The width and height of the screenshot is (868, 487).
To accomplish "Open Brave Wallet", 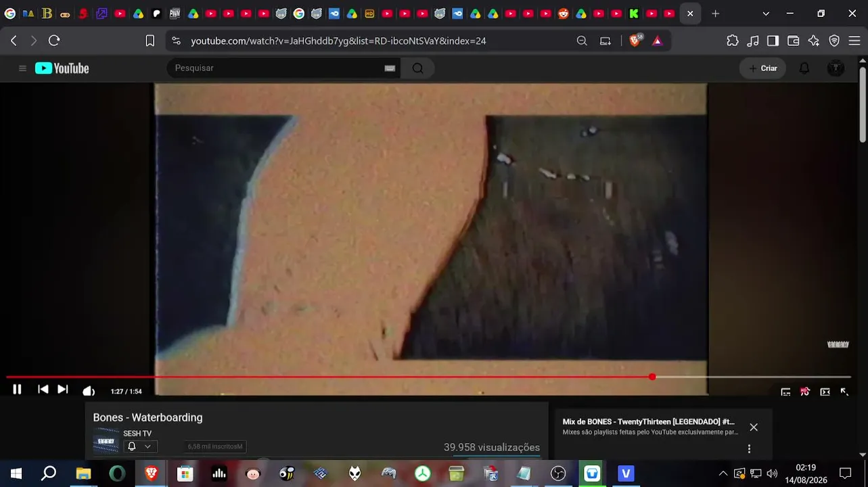I will (794, 41).
